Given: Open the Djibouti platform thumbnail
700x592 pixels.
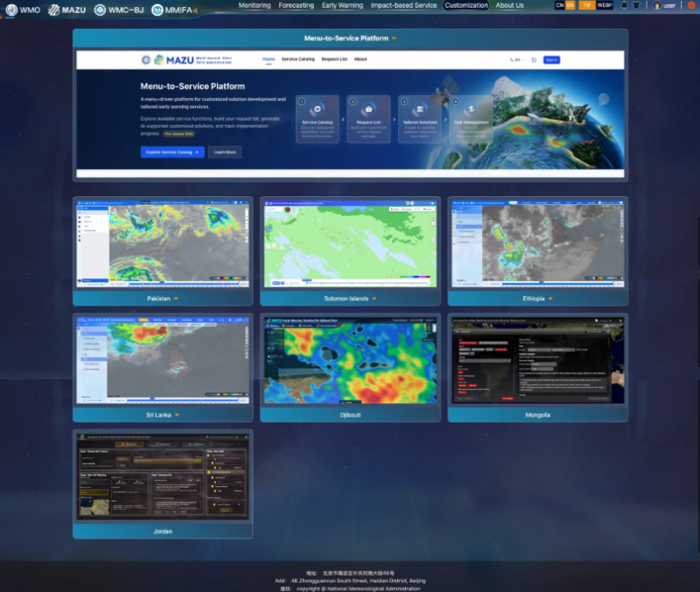Looking at the screenshot, I should click(351, 361).
